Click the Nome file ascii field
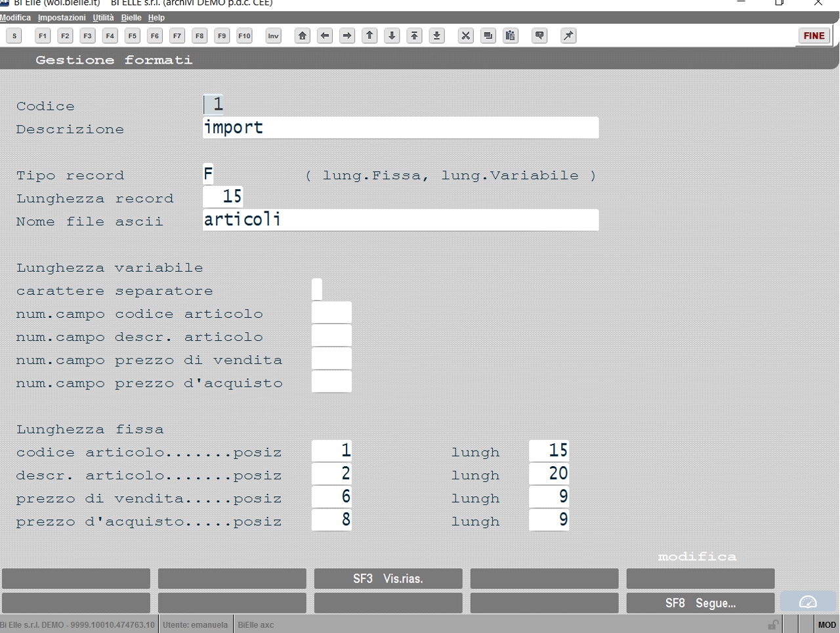The image size is (840, 633). click(401, 220)
